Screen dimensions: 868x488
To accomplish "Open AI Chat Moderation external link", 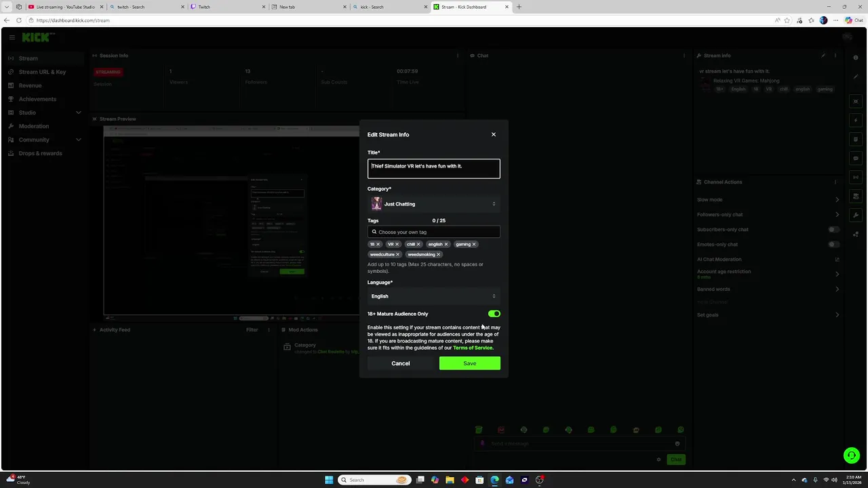I will pyautogui.click(x=837, y=259).
